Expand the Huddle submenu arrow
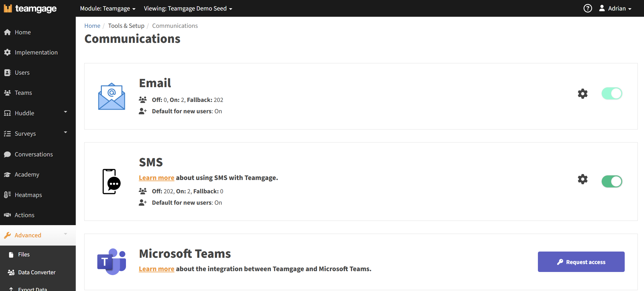This screenshot has height=291, width=644. pyautogui.click(x=66, y=112)
